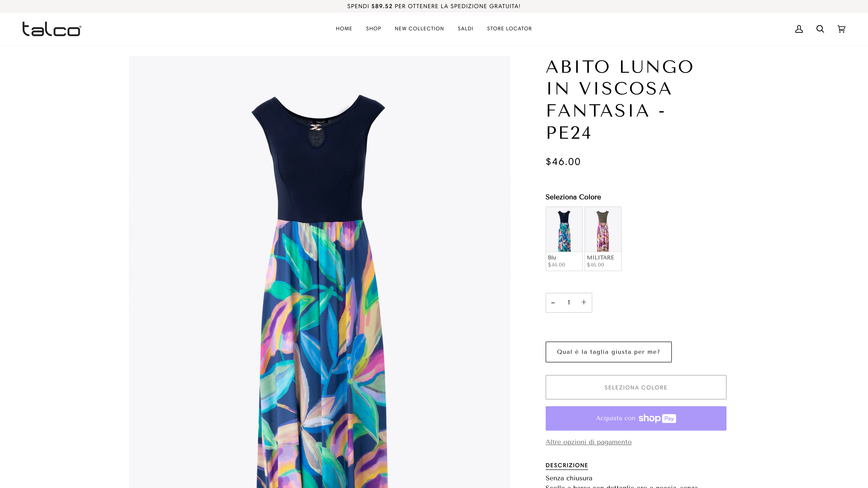
Task: Click Qual è la taglia giusta per me?
Action: point(608,352)
